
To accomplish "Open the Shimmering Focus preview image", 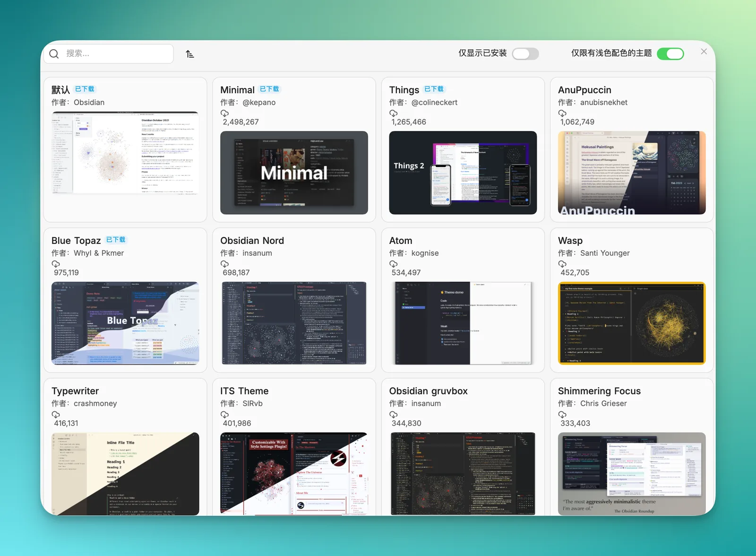I will [632, 474].
